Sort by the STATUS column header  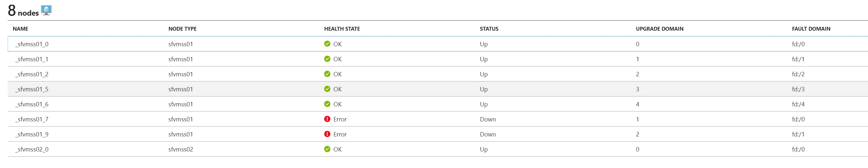point(489,29)
